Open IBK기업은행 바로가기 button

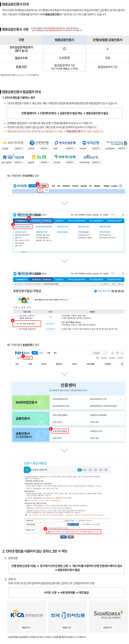point(19,163)
